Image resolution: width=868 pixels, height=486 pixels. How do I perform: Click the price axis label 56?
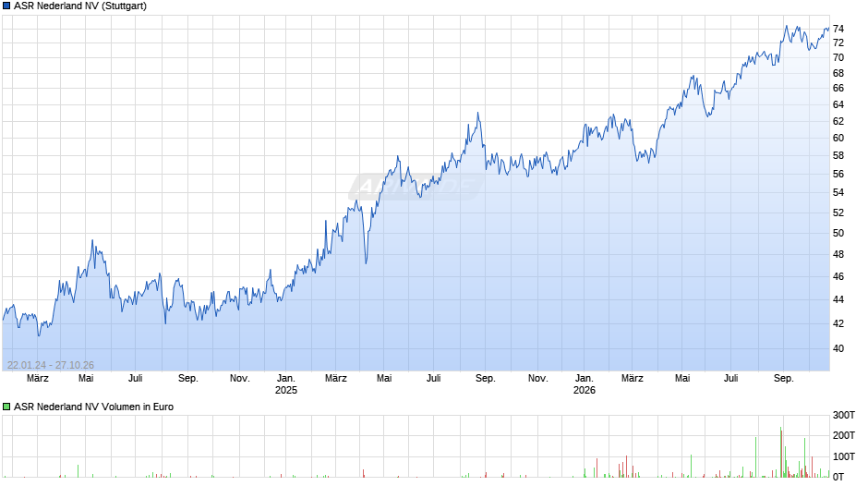tap(838, 174)
